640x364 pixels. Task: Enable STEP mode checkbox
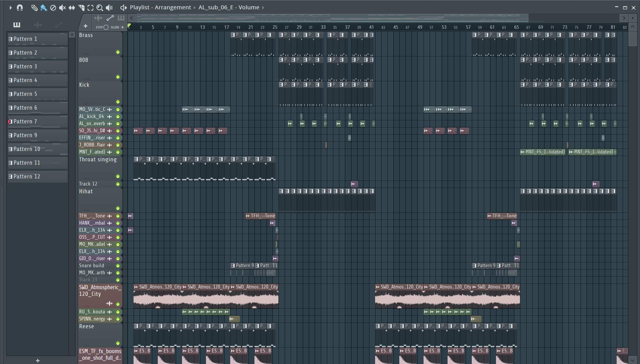[106, 27]
